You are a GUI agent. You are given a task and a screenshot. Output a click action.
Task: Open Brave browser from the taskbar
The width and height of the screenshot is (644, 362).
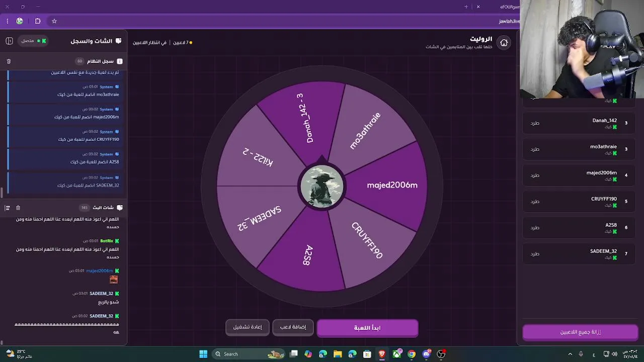(382, 354)
